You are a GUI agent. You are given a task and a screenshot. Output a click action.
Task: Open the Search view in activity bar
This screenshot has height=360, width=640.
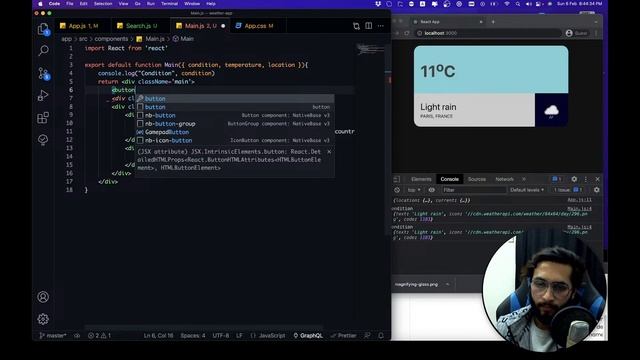tap(43, 51)
